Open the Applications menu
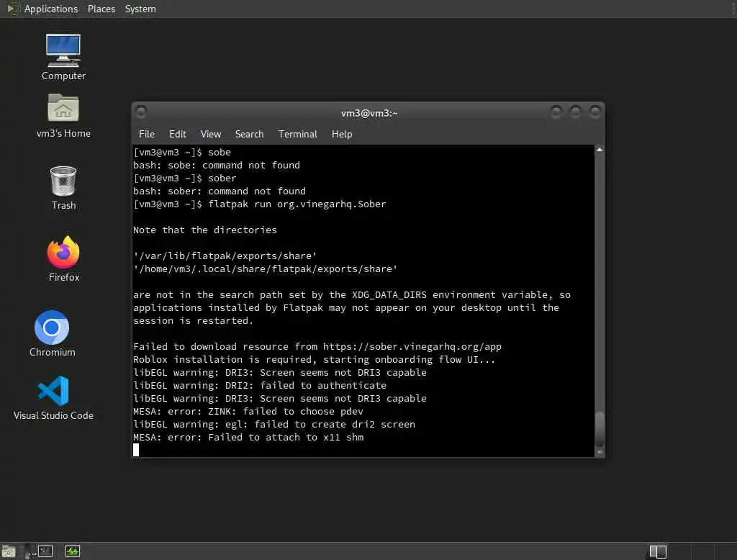 (x=51, y=9)
